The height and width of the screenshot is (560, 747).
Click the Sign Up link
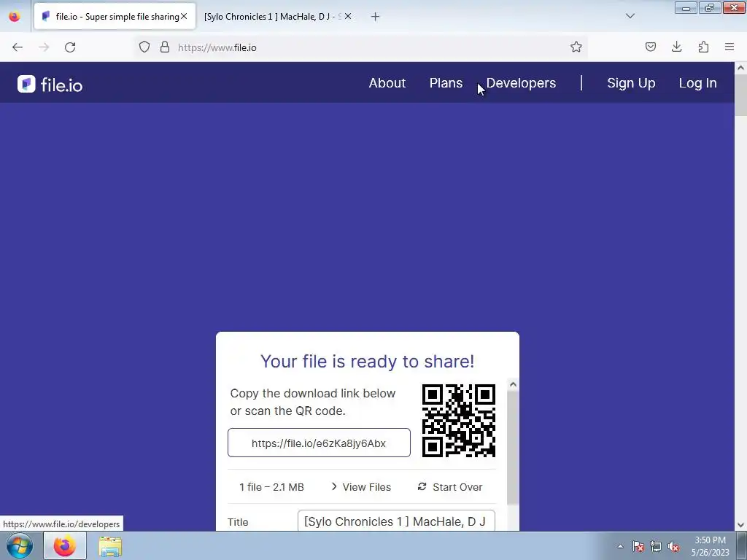click(x=631, y=83)
